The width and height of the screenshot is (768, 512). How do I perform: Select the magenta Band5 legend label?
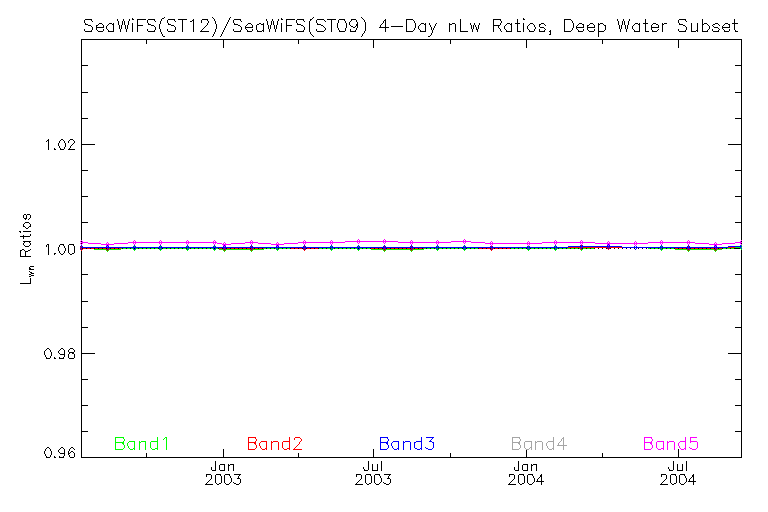click(671, 444)
